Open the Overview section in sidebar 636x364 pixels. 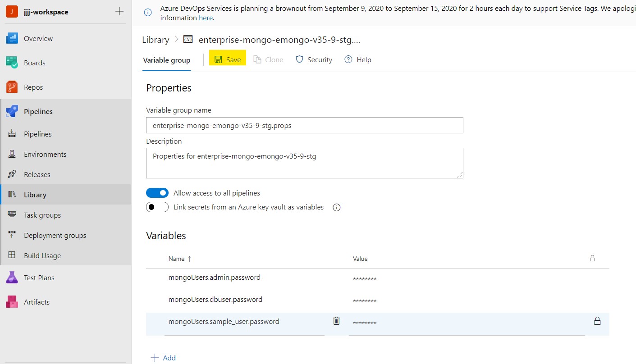(x=38, y=39)
